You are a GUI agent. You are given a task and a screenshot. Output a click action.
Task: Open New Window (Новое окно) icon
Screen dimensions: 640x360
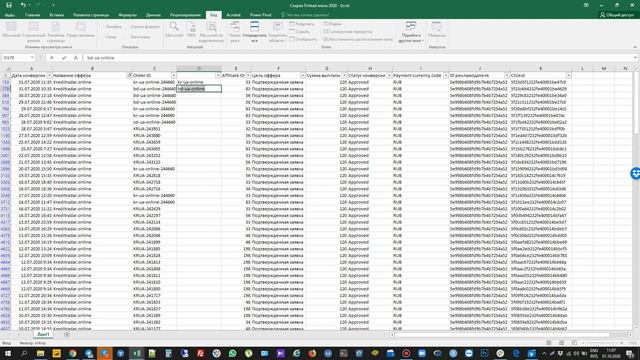click(235, 31)
